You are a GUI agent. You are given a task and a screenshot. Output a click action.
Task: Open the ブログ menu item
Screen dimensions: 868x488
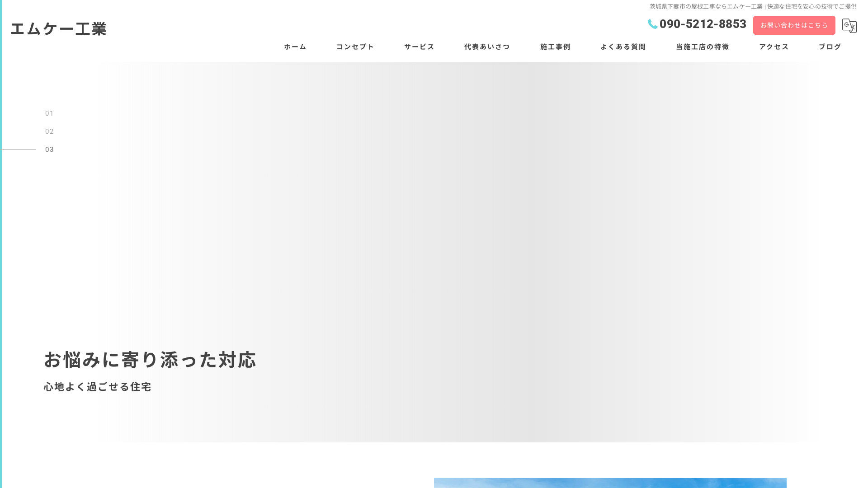click(x=830, y=47)
